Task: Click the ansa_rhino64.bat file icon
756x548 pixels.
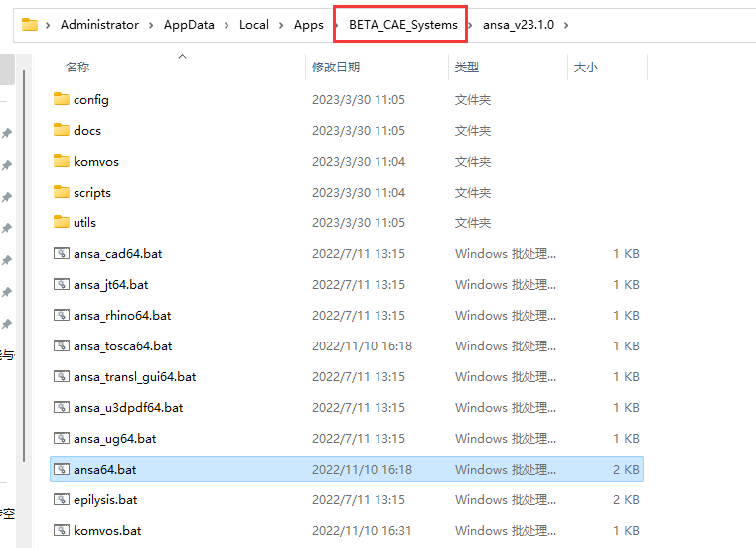Action: [62, 315]
